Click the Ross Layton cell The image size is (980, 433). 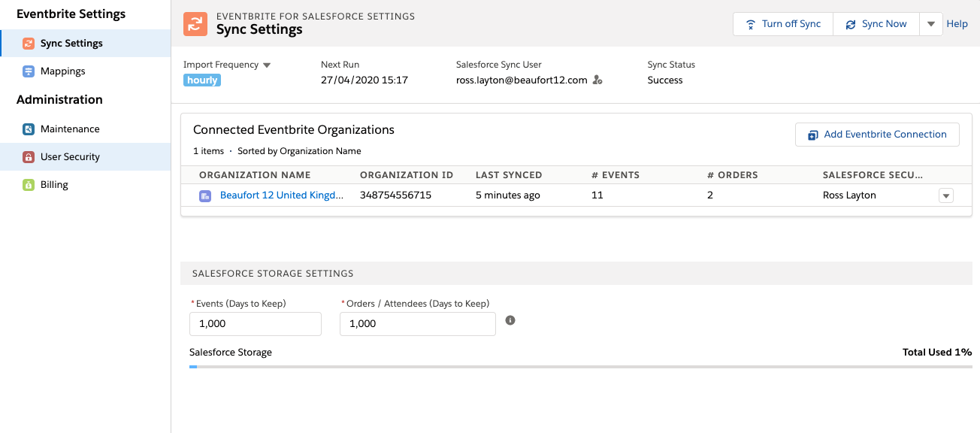click(x=849, y=195)
